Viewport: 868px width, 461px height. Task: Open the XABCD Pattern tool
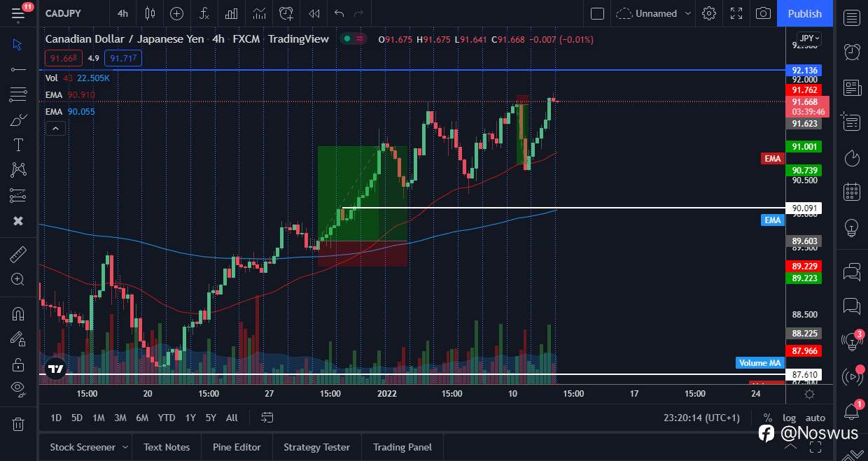17,170
